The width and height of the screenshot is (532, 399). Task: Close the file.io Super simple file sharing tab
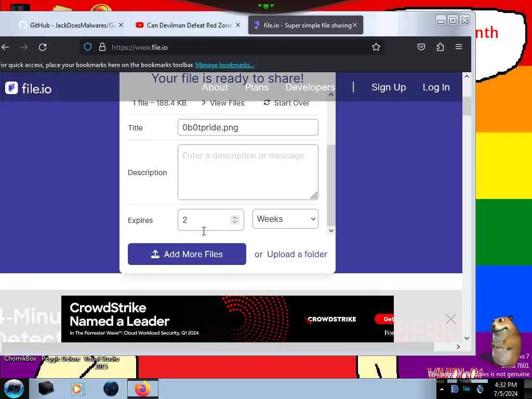(355, 25)
